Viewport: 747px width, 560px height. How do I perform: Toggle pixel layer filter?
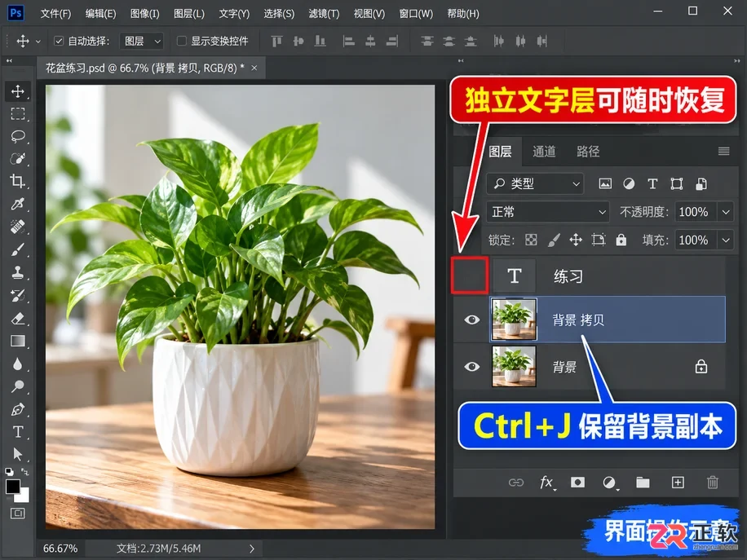tap(605, 183)
